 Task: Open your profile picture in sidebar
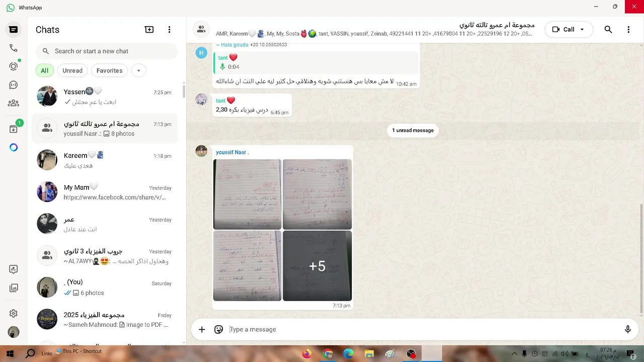[14, 332]
